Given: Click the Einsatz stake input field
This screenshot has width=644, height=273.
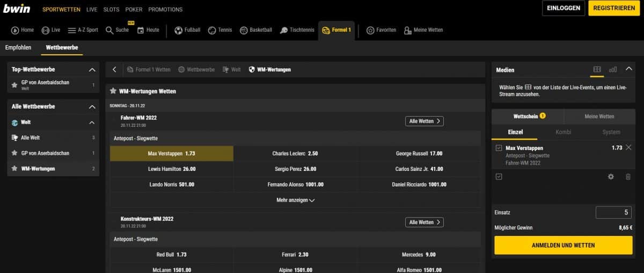Looking at the screenshot, I should 613,212.
